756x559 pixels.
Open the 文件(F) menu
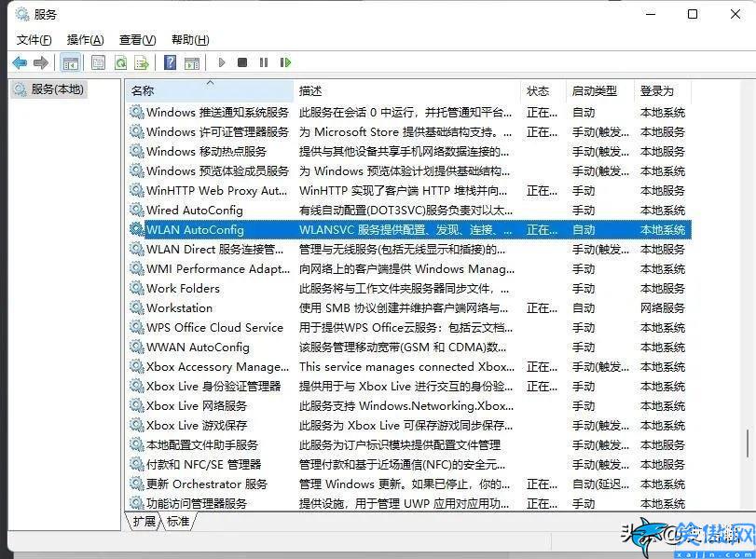[34, 40]
